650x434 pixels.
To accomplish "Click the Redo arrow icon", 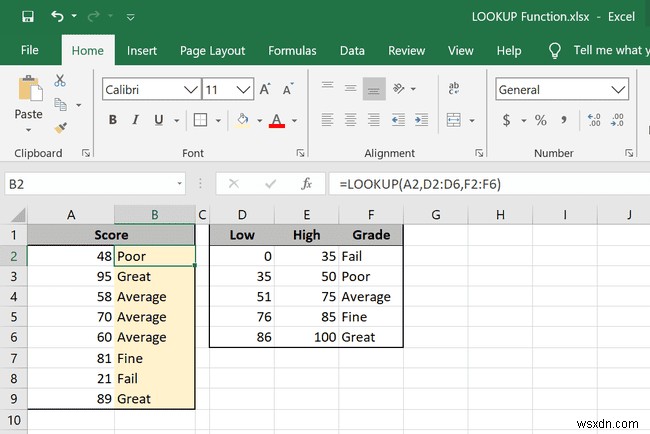I will pos(94,17).
